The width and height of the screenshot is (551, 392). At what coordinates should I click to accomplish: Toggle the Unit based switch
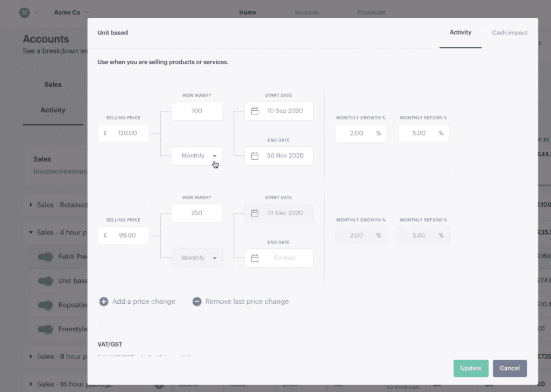click(45, 281)
